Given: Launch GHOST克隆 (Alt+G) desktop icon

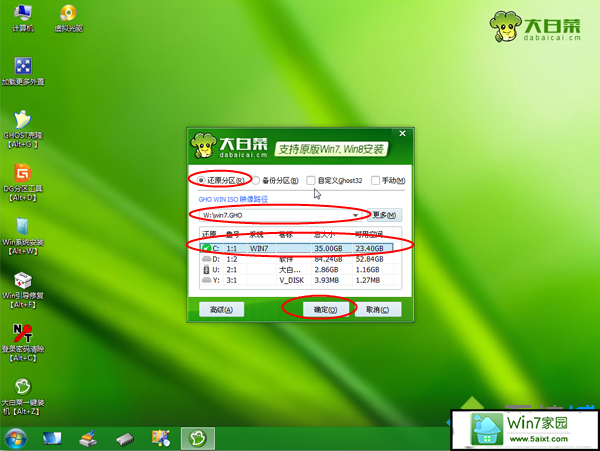Looking at the screenshot, I should [23, 129].
